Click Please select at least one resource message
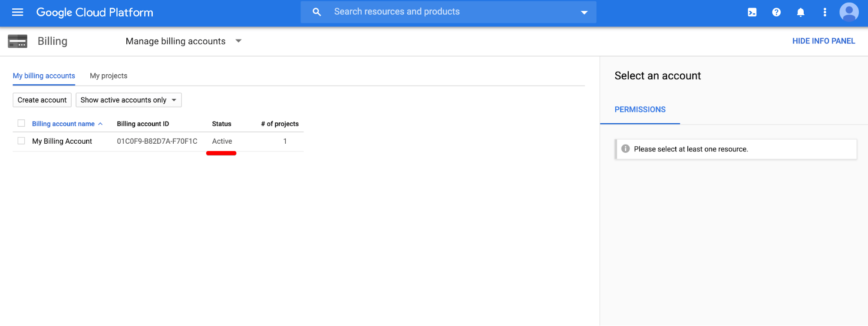Image resolution: width=868 pixels, height=326 pixels. 691,149
